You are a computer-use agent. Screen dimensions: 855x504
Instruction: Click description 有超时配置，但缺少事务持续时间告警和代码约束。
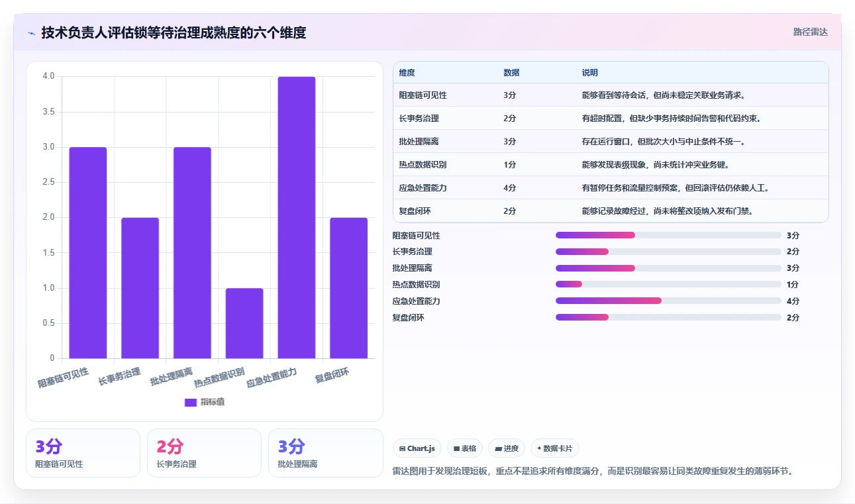click(x=672, y=119)
